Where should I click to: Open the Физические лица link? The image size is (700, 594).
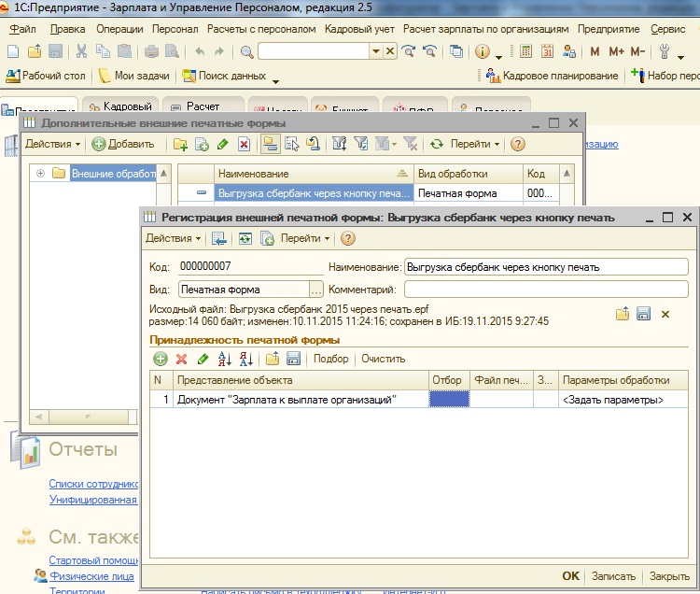pyautogui.click(x=91, y=576)
